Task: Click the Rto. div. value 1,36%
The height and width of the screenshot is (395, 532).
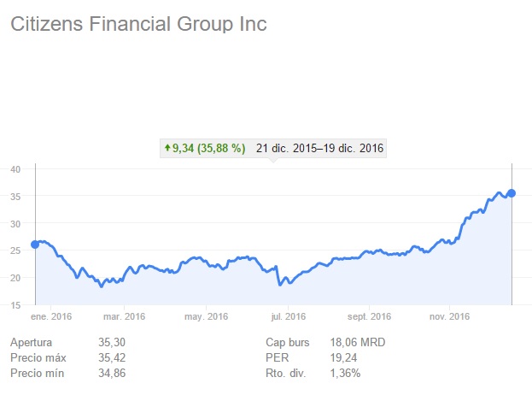Action: [346, 374]
